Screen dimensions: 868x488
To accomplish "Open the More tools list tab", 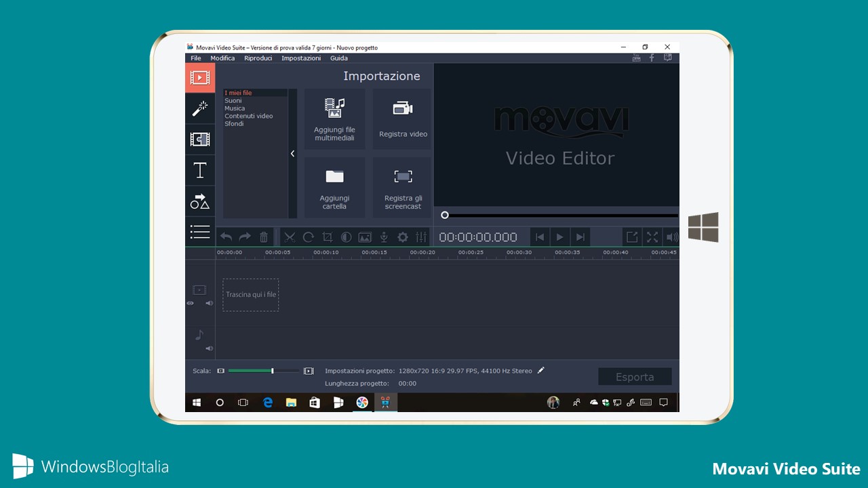I will tap(200, 232).
